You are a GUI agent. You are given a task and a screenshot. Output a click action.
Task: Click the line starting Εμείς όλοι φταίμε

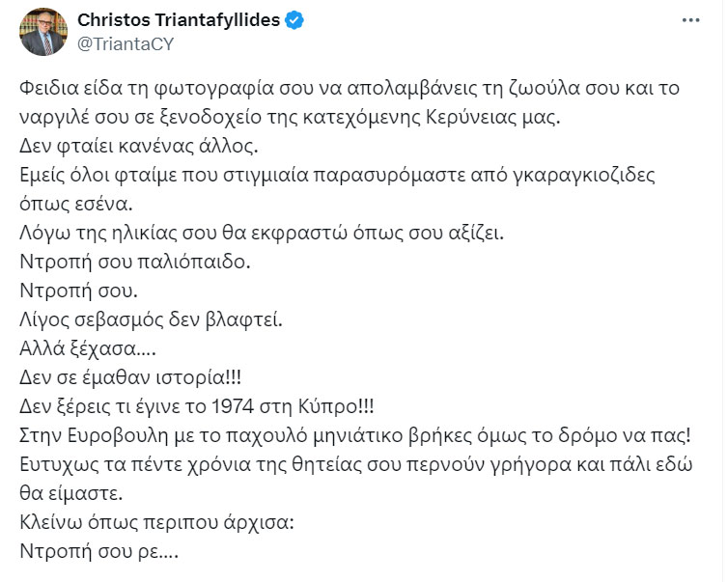(x=338, y=175)
